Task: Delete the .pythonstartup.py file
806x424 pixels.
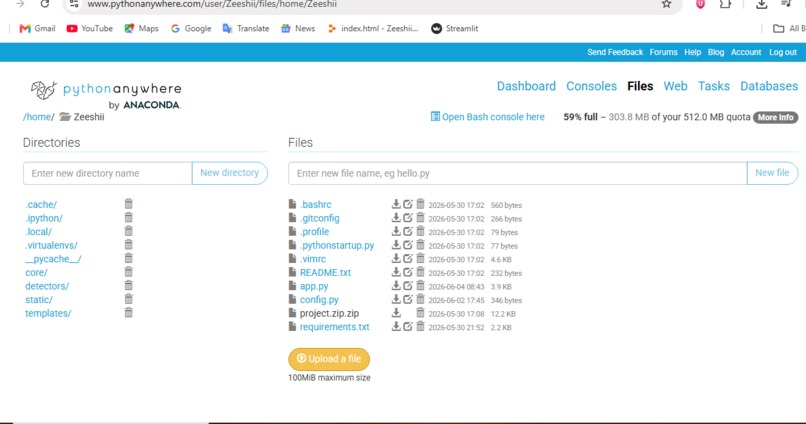Action: click(420, 245)
